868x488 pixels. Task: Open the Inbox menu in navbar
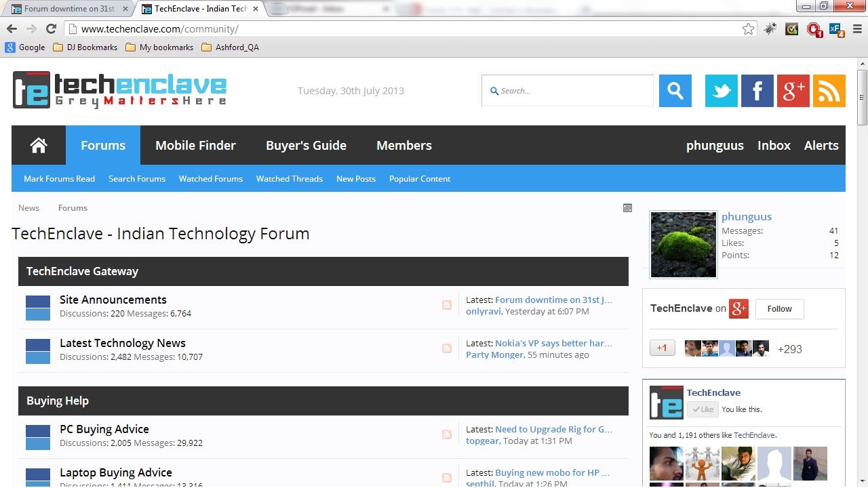[774, 145]
